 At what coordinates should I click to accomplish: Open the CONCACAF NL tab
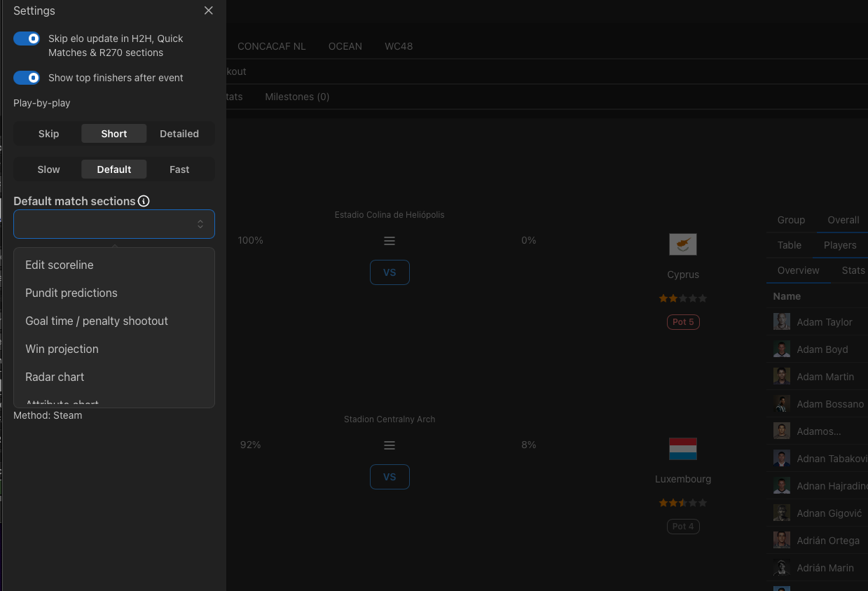pos(271,46)
